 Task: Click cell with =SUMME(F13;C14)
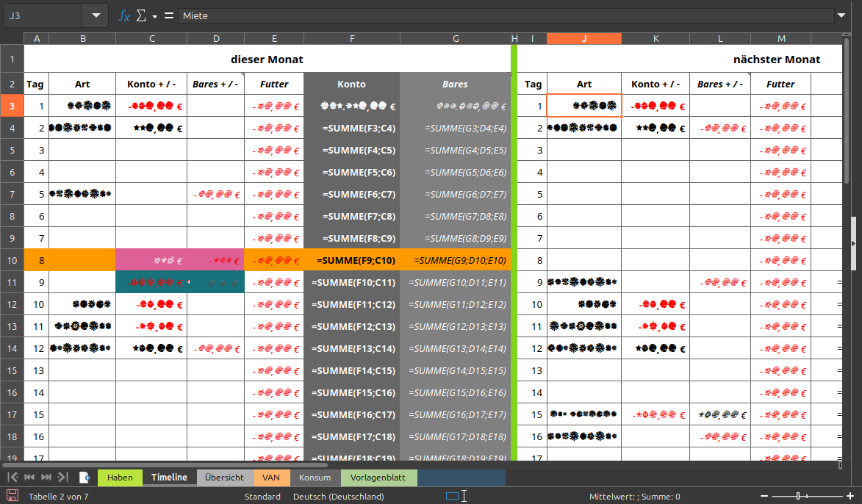coord(352,348)
